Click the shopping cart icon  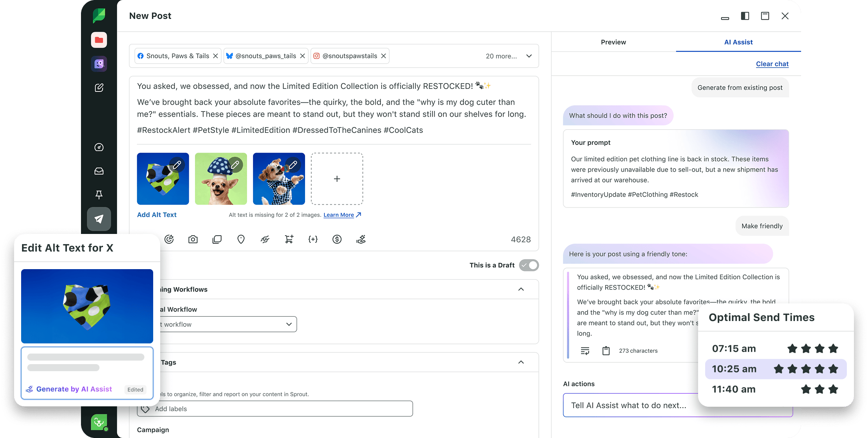[289, 239]
